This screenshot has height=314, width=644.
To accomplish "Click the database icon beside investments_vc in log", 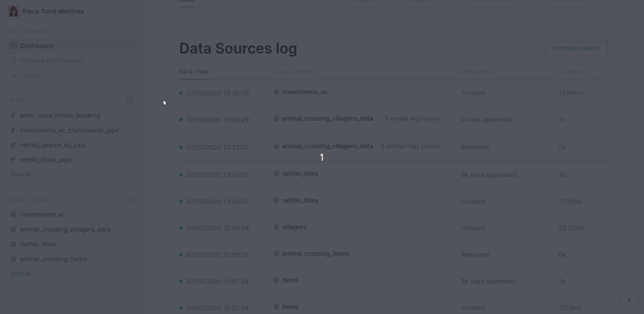I will [x=276, y=92].
